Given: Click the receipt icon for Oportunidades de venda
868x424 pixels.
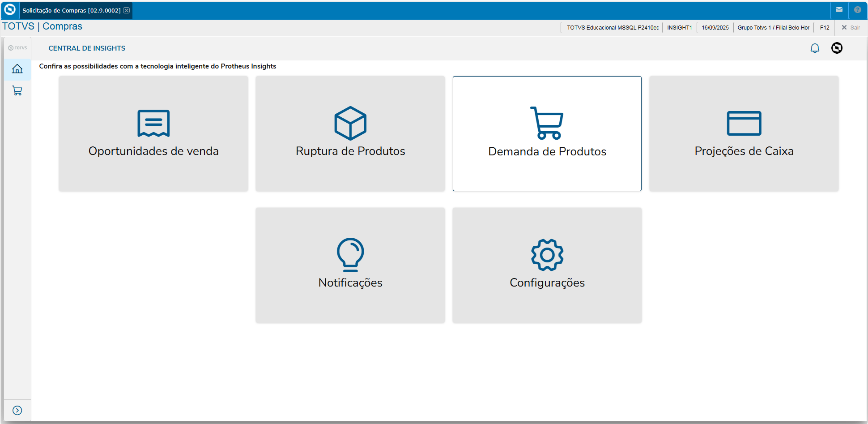Looking at the screenshot, I should (153, 123).
